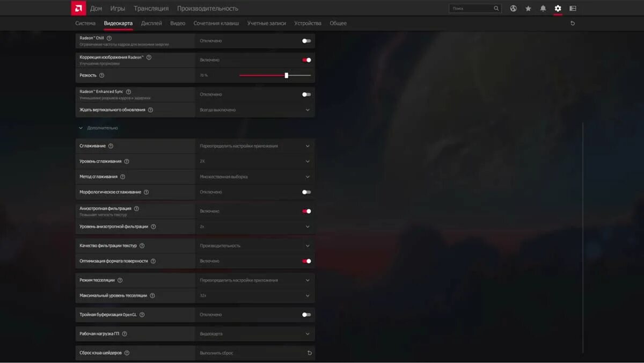Show help icon next to Сглаживание
644x363 pixels.
pyautogui.click(x=111, y=146)
